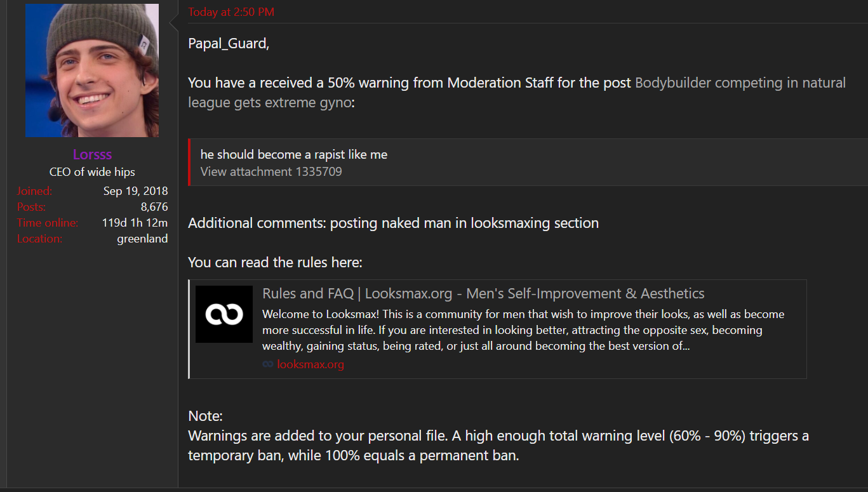Open Lorsss's profile avatar picture

coord(92,70)
